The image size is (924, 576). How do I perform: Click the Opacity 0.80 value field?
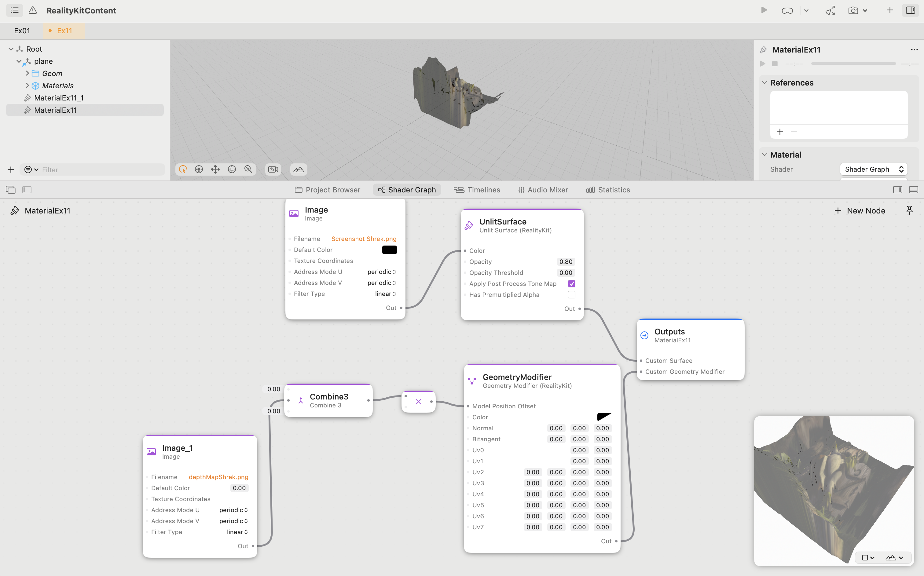click(566, 262)
